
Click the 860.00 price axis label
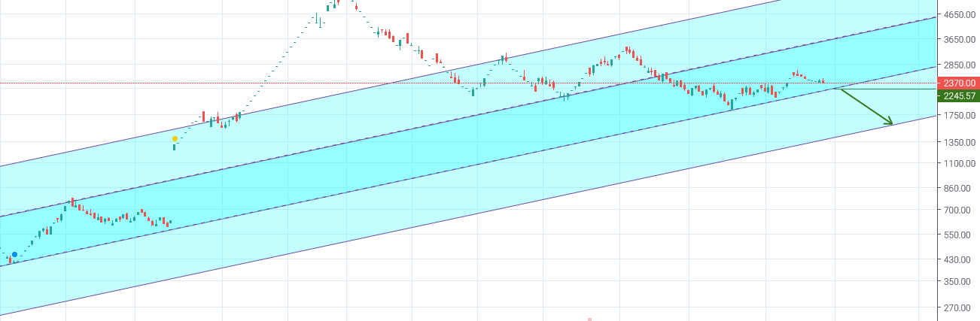[959, 188]
